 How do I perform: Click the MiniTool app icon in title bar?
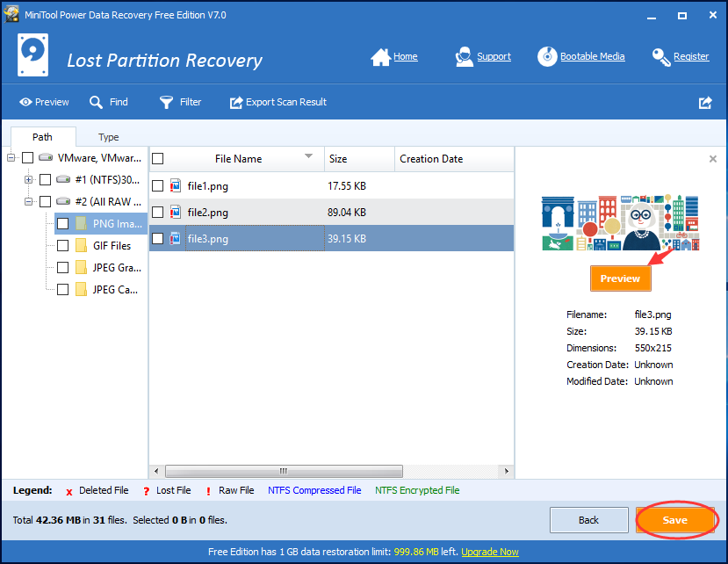[11, 14]
